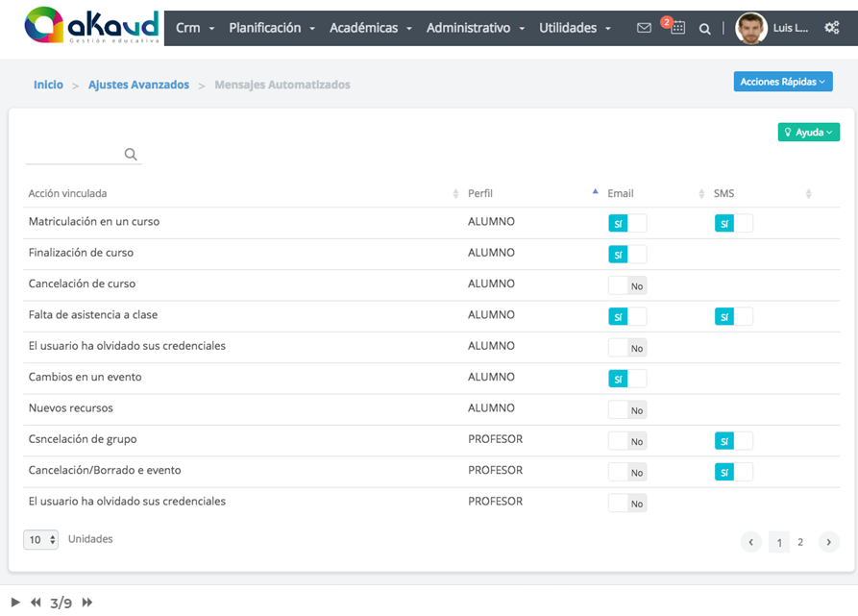Go to next slide with forward arrows

pos(87,603)
